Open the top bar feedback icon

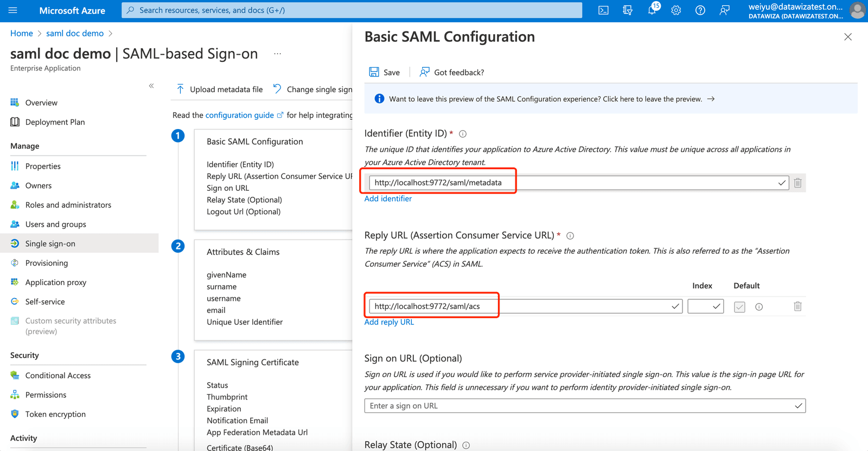pyautogui.click(x=724, y=10)
